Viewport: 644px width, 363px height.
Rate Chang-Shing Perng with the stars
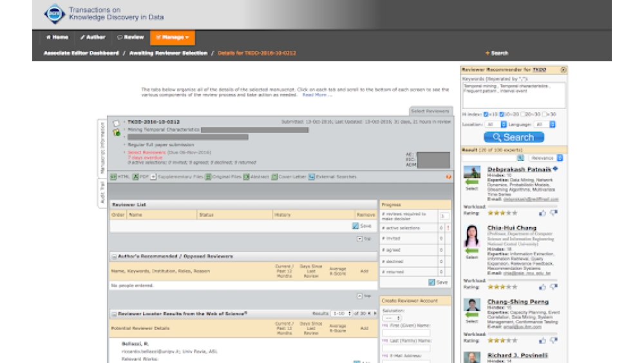(502, 340)
